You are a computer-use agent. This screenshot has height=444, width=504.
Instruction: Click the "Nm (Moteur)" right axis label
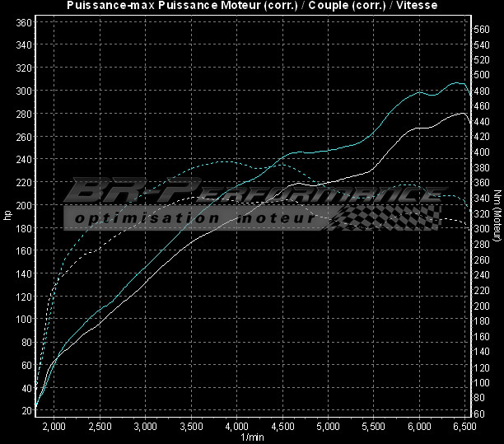click(497, 216)
